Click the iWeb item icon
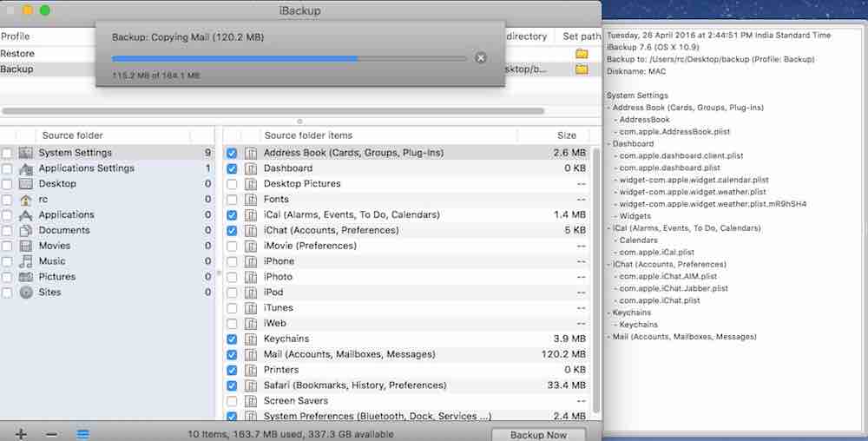 [x=251, y=323]
